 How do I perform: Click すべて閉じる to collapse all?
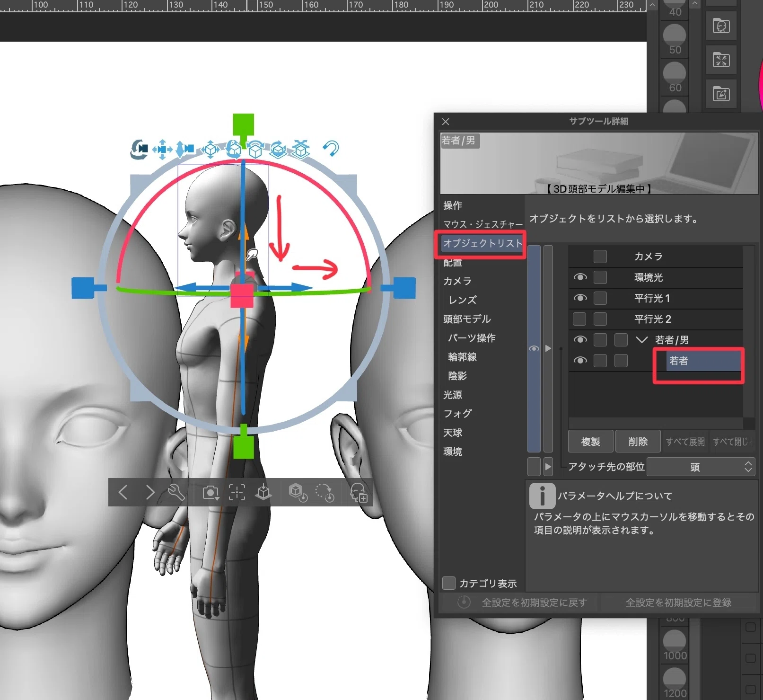pyautogui.click(x=732, y=442)
